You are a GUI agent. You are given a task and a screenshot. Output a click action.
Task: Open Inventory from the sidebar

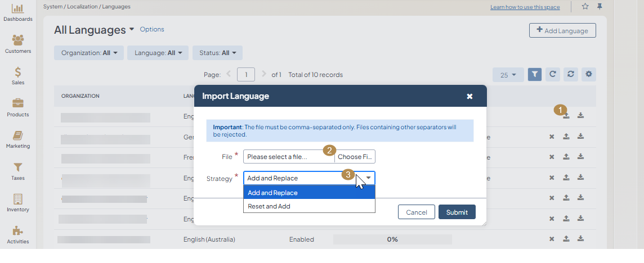click(x=17, y=202)
